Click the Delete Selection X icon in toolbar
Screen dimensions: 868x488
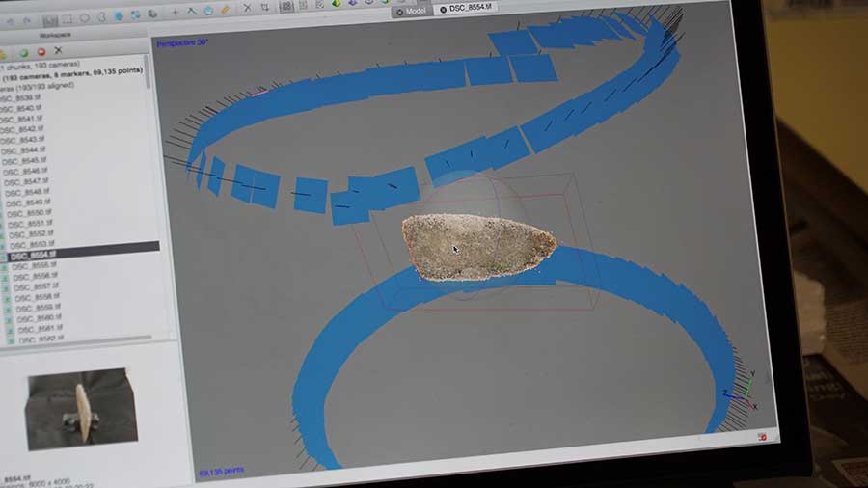coord(248,9)
